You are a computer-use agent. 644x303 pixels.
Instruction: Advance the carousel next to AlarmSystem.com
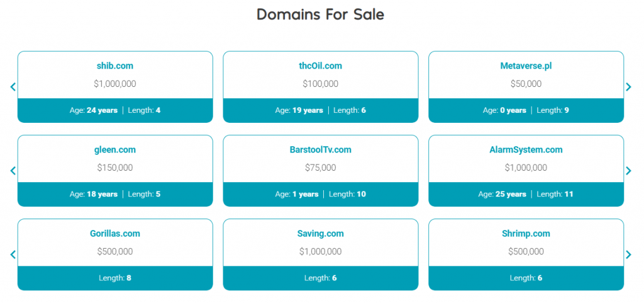[628, 171]
